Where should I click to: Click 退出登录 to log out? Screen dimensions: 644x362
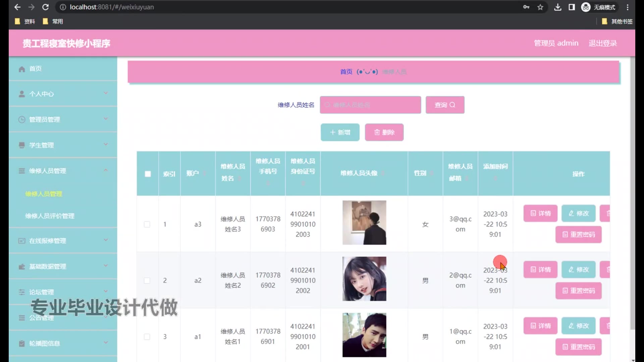(x=603, y=43)
